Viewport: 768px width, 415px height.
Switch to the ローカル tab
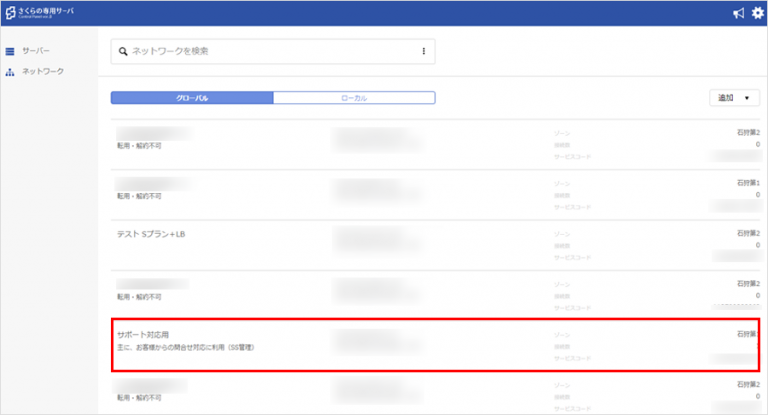pyautogui.click(x=354, y=98)
